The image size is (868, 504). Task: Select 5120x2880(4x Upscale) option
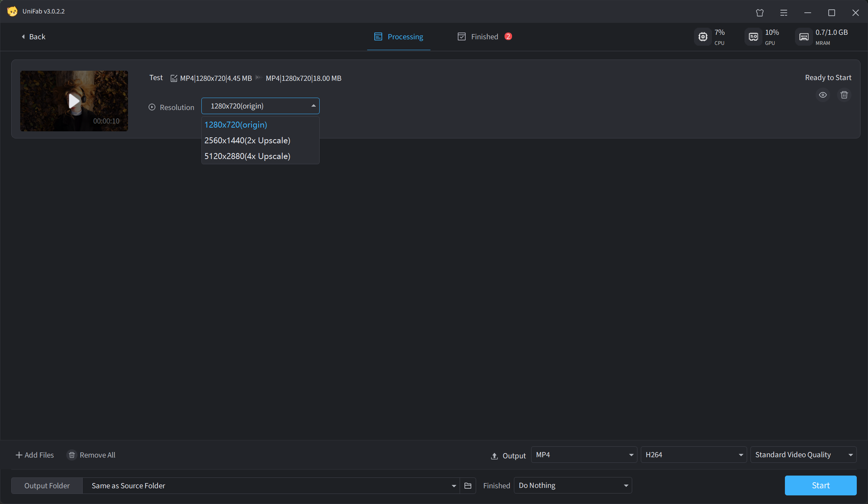[x=261, y=156]
